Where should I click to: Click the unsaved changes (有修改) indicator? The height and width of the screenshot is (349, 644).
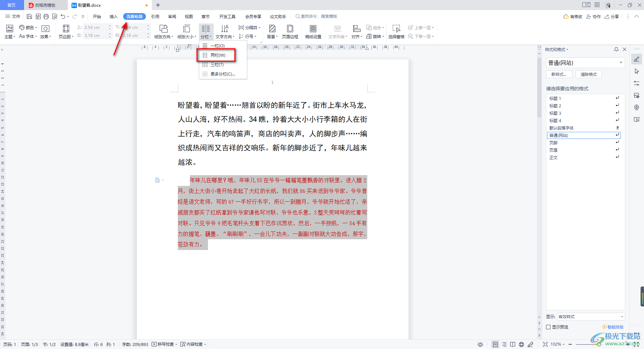573,16
